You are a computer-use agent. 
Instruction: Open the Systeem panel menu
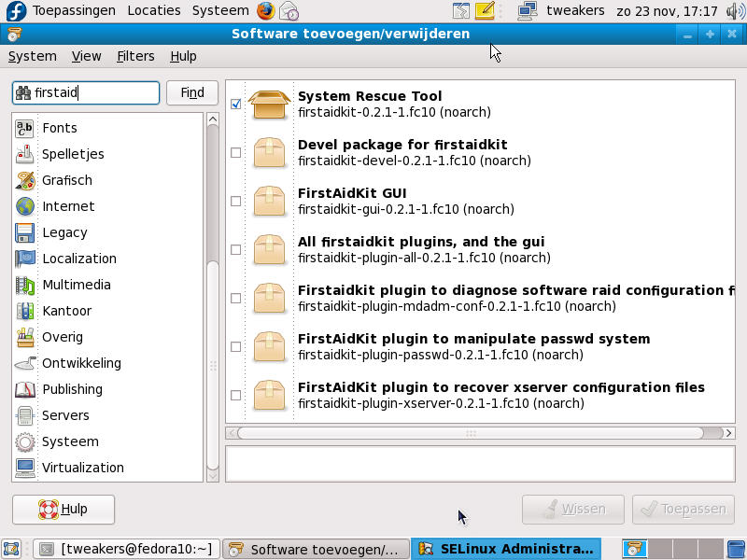[x=220, y=10]
